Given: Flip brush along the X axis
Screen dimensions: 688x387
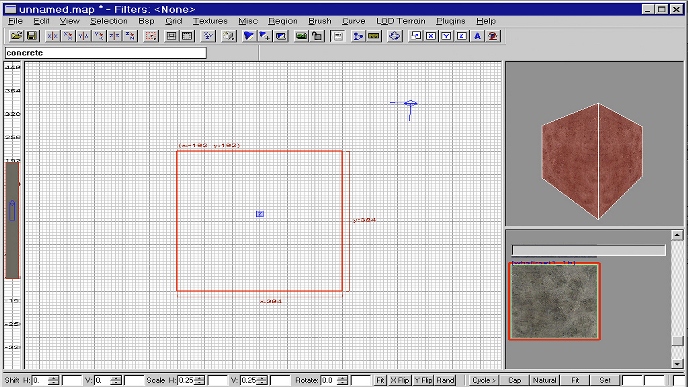Looking at the screenshot, I should (x=53, y=36).
